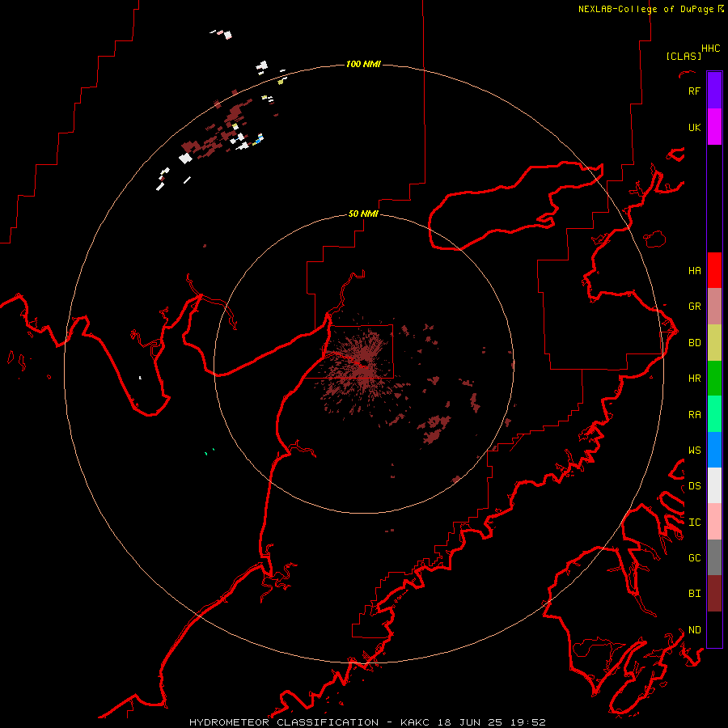728x728 pixels.
Task: Click the IC legend label
Action: click(695, 523)
